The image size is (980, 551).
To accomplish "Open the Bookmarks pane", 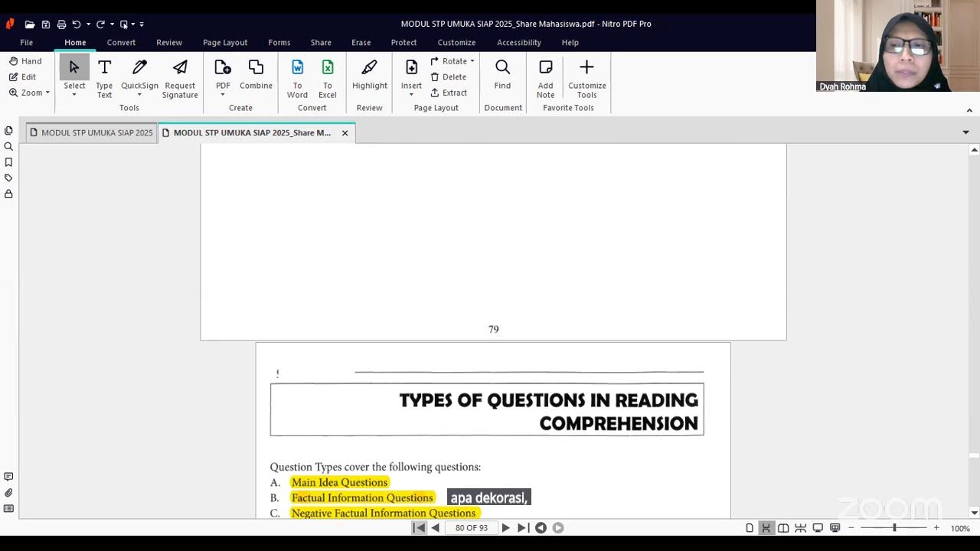I will 8,162.
